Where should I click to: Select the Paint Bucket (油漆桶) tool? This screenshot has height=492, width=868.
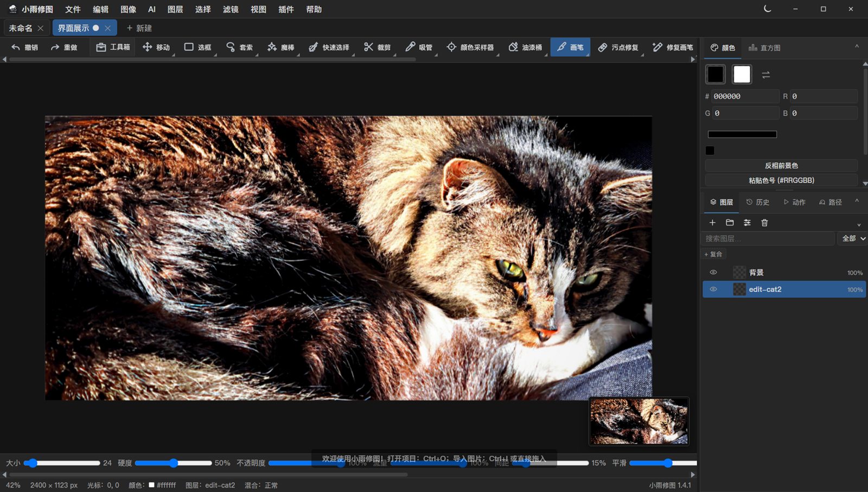[x=525, y=47]
